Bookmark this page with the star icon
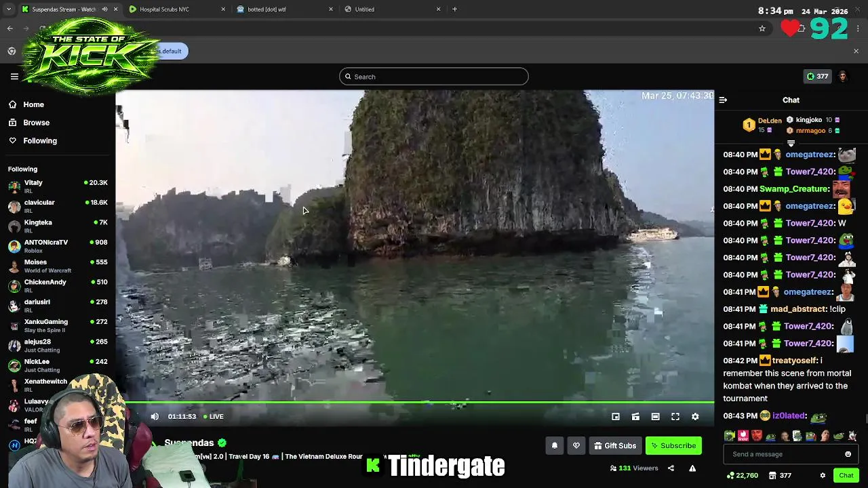The height and width of the screenshot is (488, 868). pos(762,28)
